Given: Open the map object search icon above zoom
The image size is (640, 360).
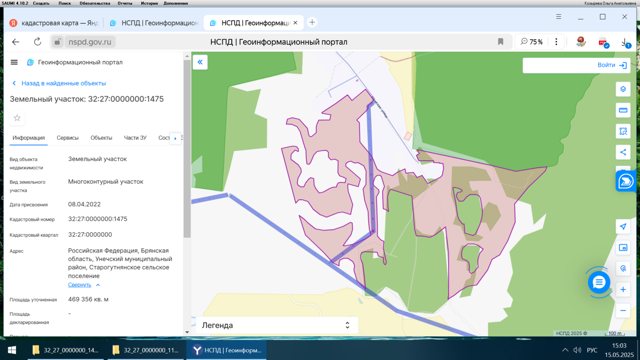Looking at the screenshot, I should 623,268.
